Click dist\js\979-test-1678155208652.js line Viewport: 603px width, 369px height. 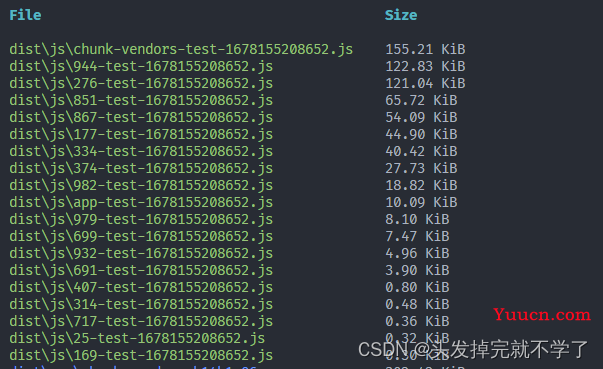click(141, 220)
